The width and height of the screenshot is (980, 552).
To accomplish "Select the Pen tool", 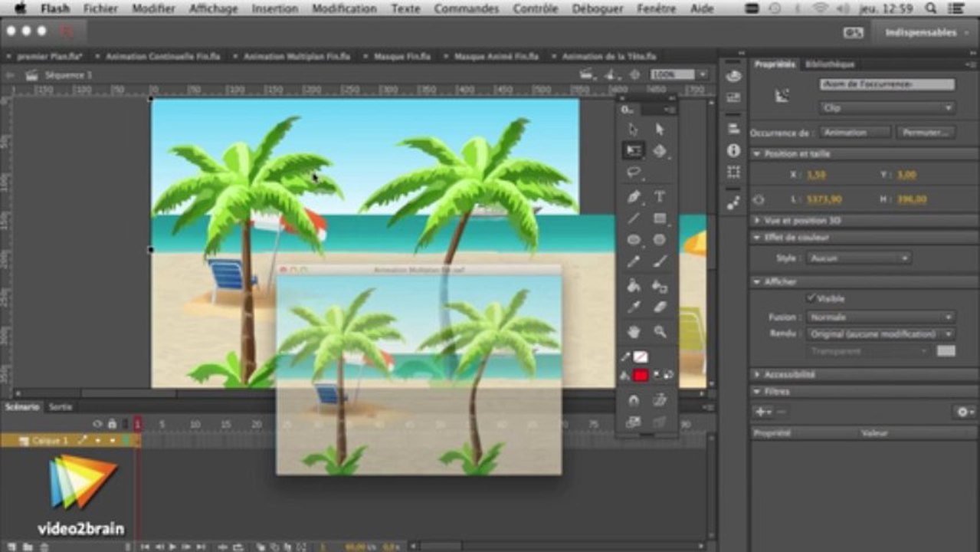I will click(633, 197).
